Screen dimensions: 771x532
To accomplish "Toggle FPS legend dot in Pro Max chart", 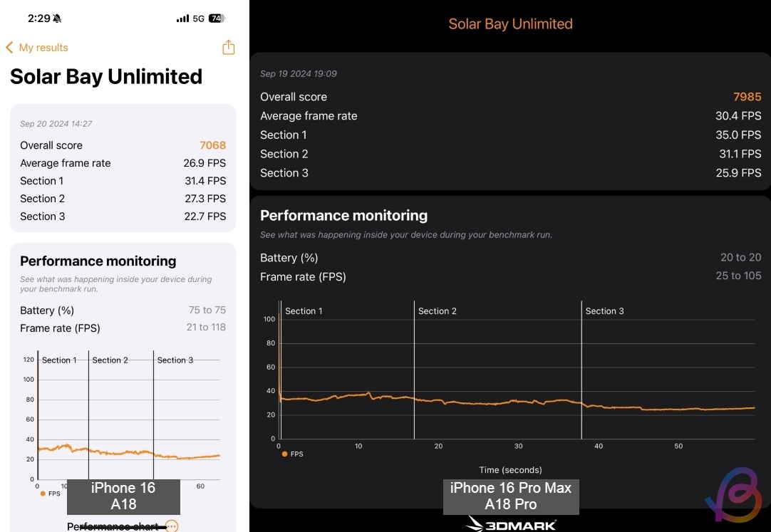I will click(285, 454).
